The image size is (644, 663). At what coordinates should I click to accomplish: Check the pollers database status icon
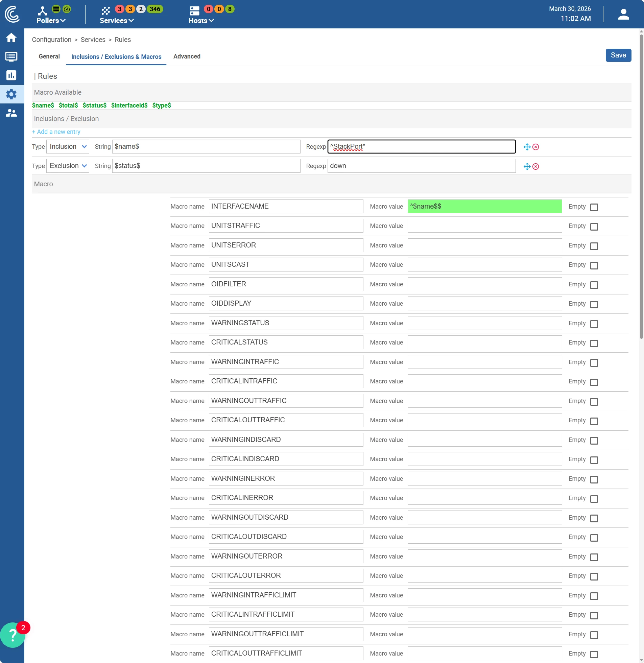click(x=56, y=9)
